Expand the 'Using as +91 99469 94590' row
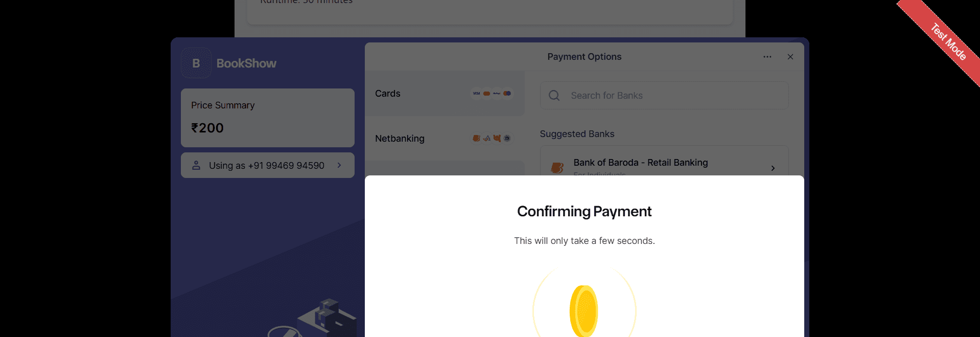Viewport: 980px width, 337px height. point(267,165)
